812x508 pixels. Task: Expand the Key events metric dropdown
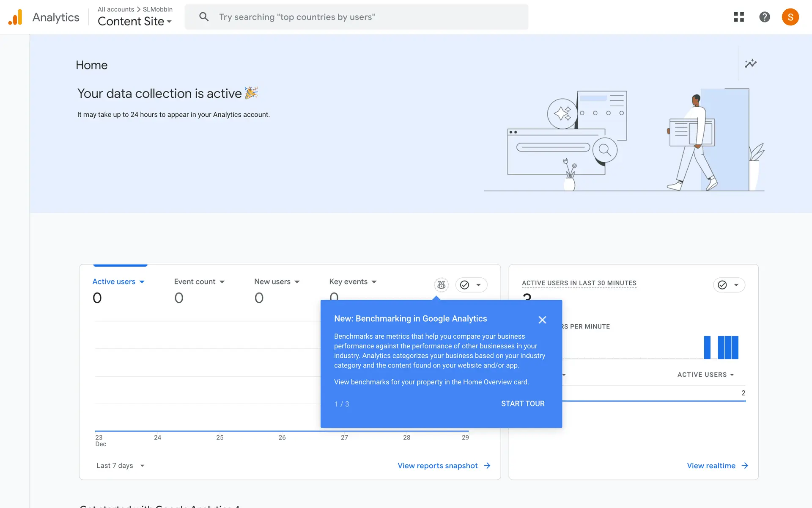(x=374, y=282)
